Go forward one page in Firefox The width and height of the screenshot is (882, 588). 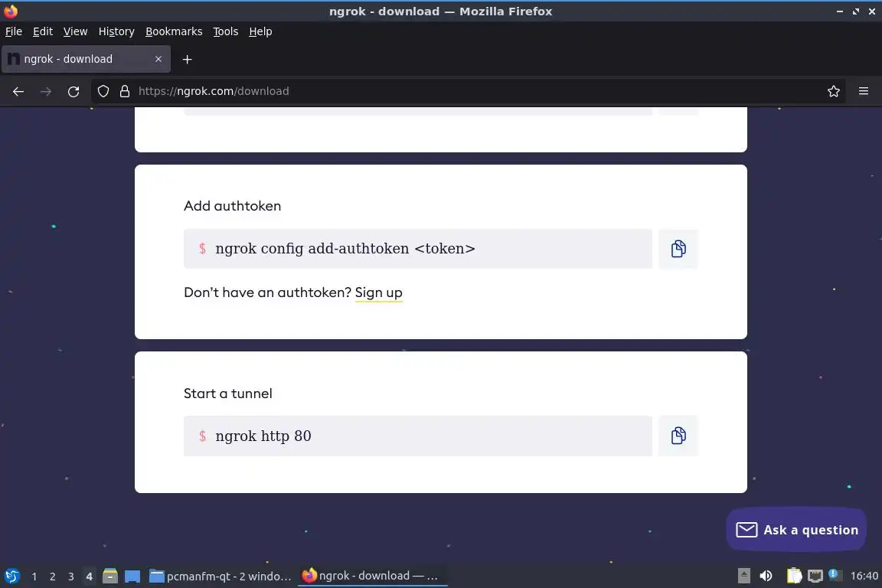46,91
